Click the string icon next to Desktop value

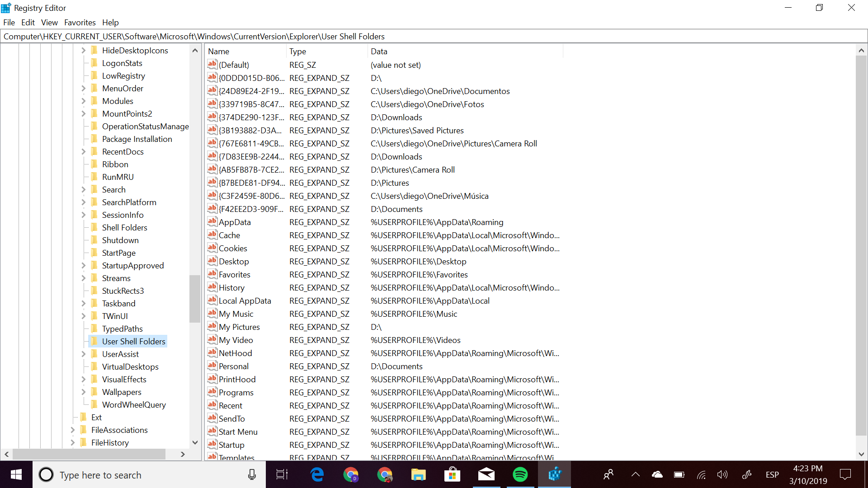coord(212,261)
